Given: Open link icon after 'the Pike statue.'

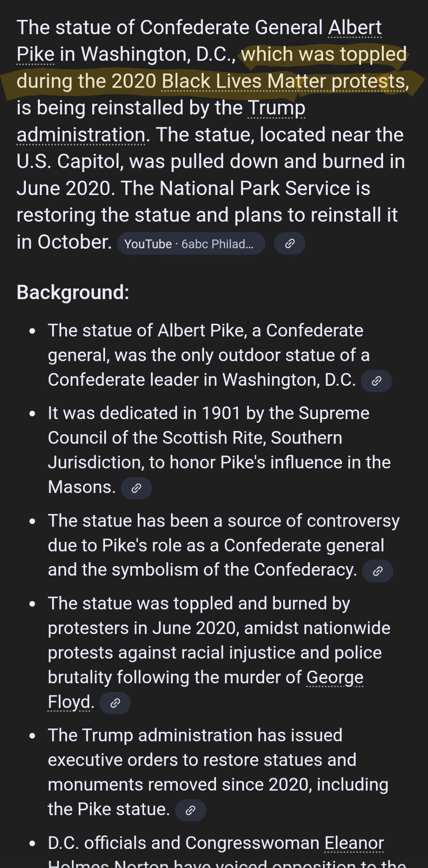Looking at the screenshot, I should pyautogui.click(x=191, y=810).
